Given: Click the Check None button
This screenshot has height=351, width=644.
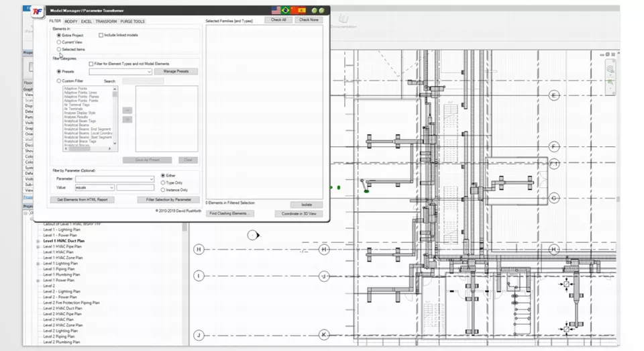Looking at the screenshot, I should [309, 19].
